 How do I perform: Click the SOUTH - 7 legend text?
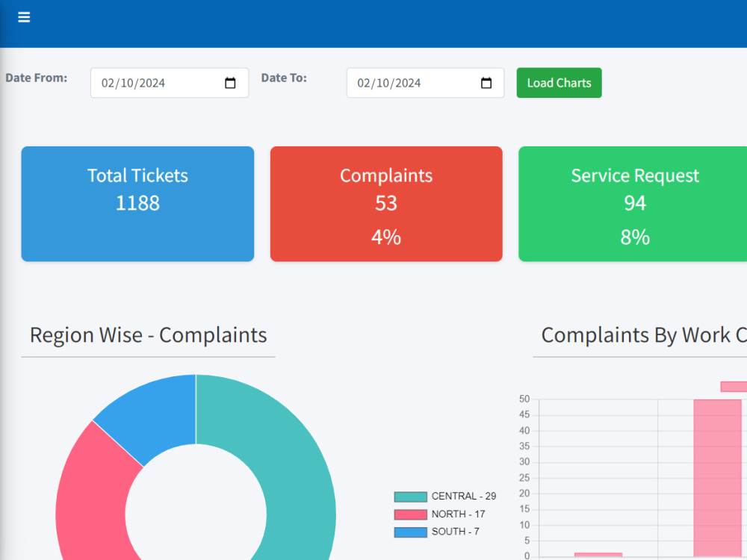coord(456,532)
